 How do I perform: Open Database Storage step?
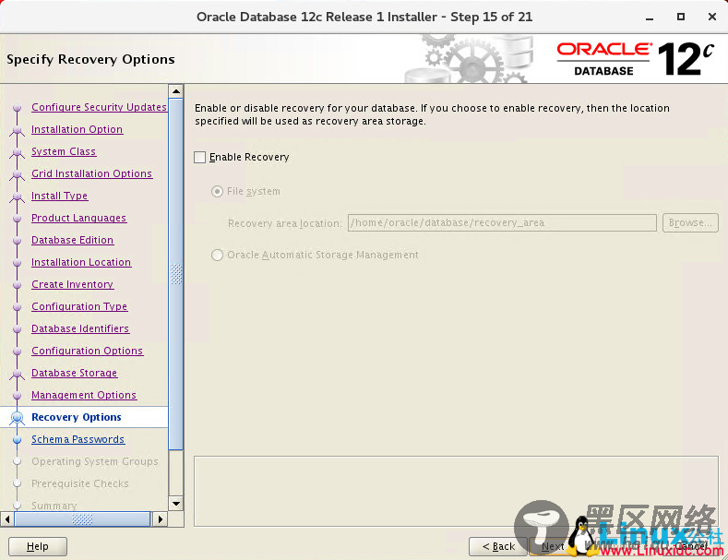pos(75,373)
